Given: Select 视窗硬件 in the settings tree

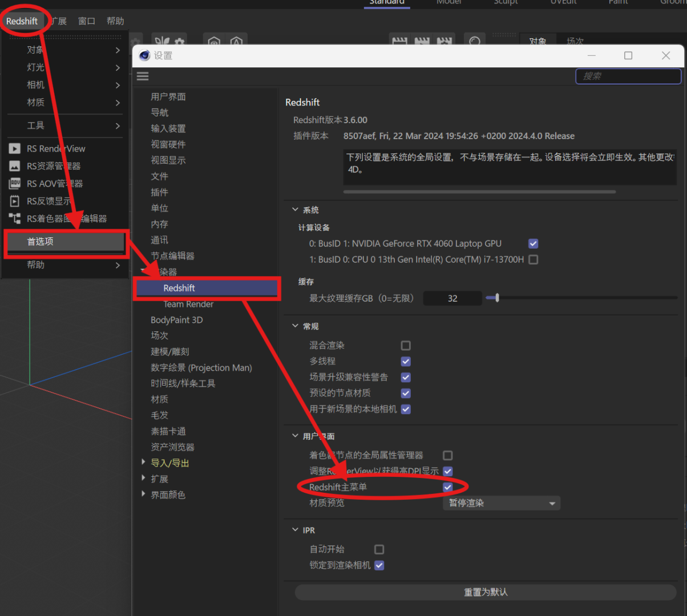Looking at the screenshot, I should pos(168,145).
